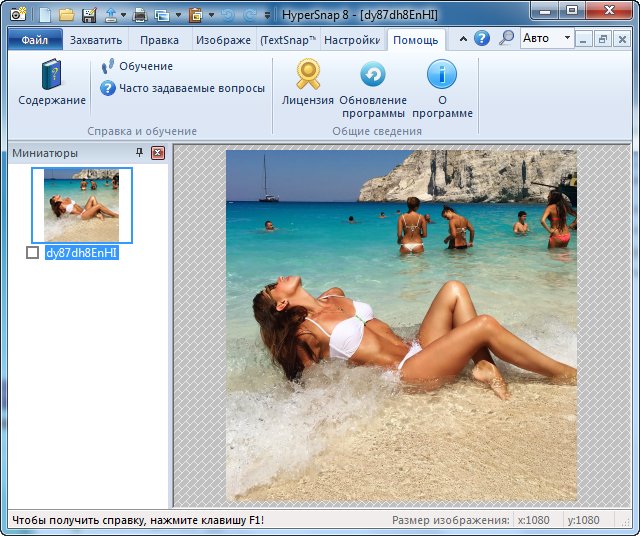Click the blue help question mark icon
This screenshot has height=536, width=640.
pos(482,38)
